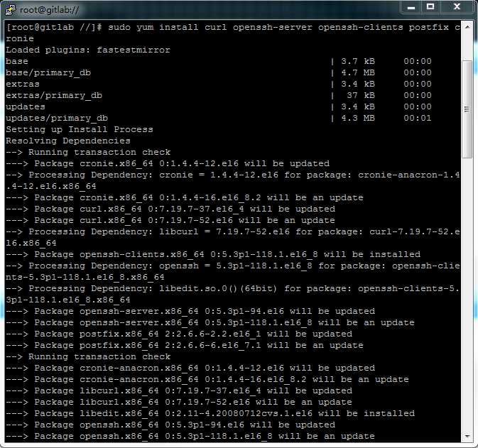This screenshot has height=448, width=478.
Task: Click the scrollbar down arrow
Action: click(x=467, y=437)
